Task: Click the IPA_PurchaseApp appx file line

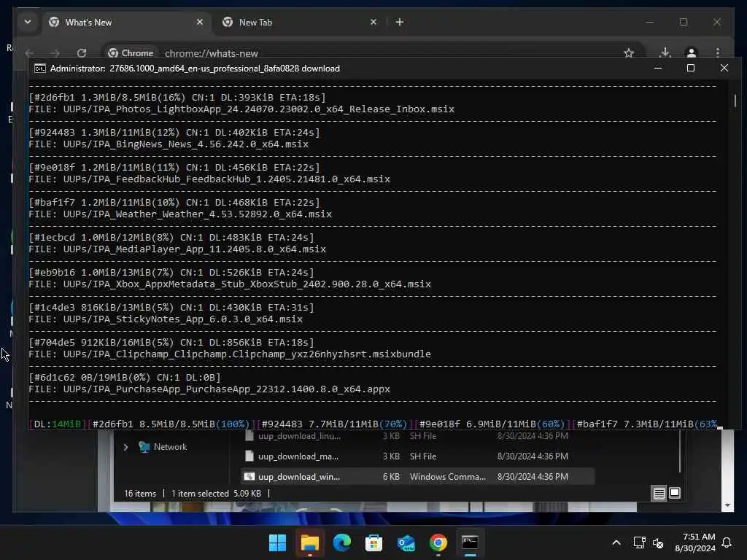Action: coord(209,389)
